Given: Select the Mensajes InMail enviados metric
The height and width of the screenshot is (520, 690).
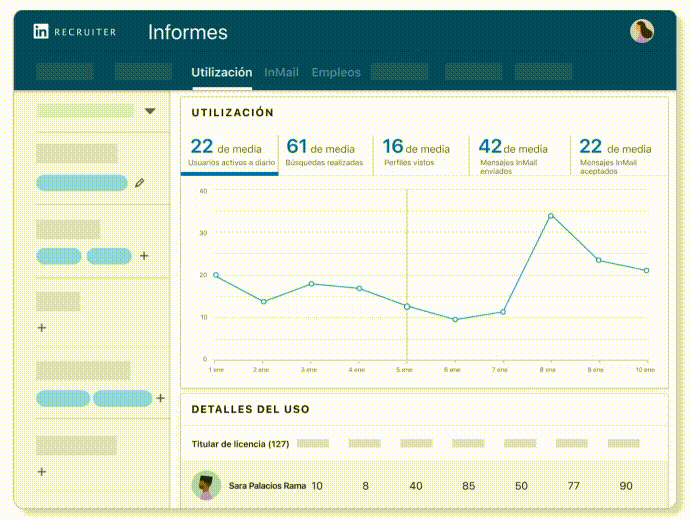Looking at the screenshot, I should pyautogui.click(x=518, y=154).
